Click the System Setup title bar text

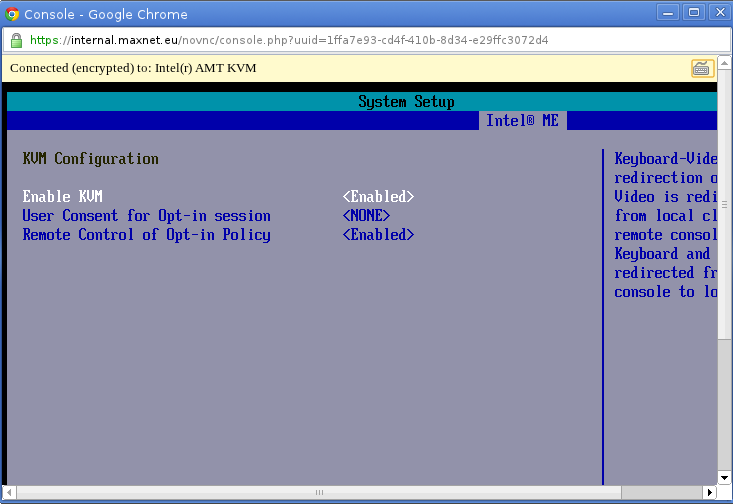coord(406,101)
